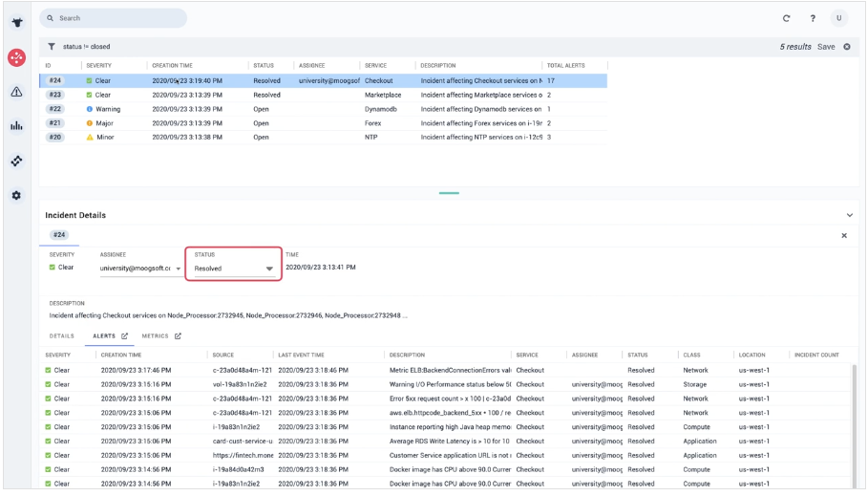Sort incidents by Creation Time column header
This screenshot has height=496, width=868.
pos(172,65)
